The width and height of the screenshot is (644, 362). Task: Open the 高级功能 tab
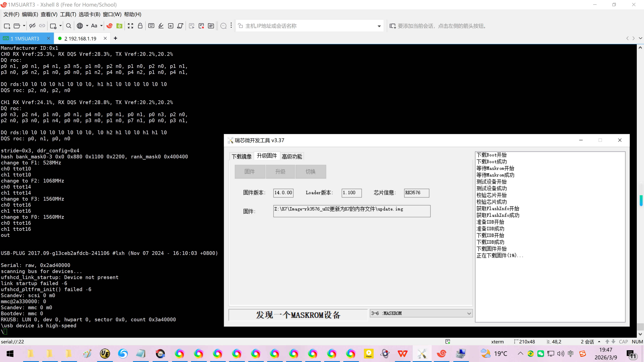tap(292, 156)
